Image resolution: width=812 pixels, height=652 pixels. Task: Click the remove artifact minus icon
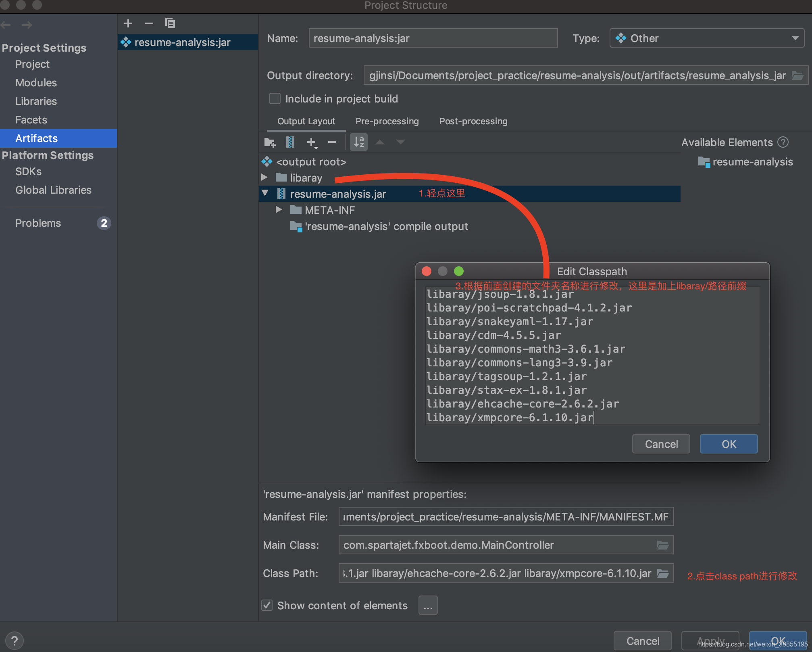point(149,23)
